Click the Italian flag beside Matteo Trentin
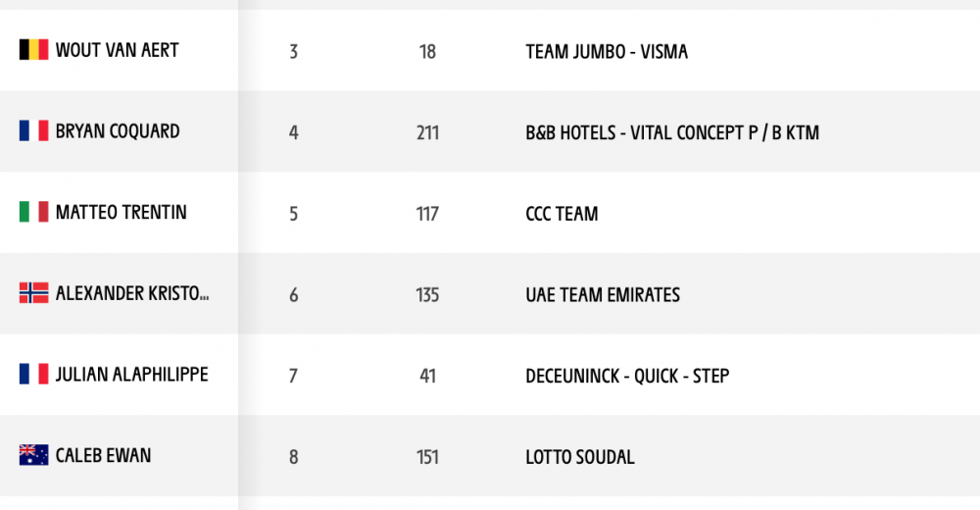 [33, 212]
